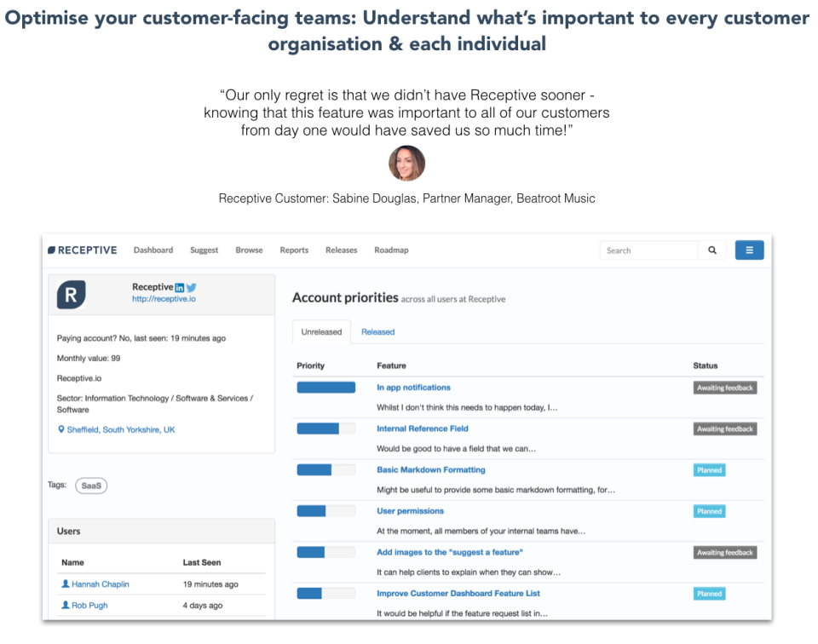Screen dimensions: 818x644
Task: Click the Account priorities heading
Action: [x=345, y=298]
